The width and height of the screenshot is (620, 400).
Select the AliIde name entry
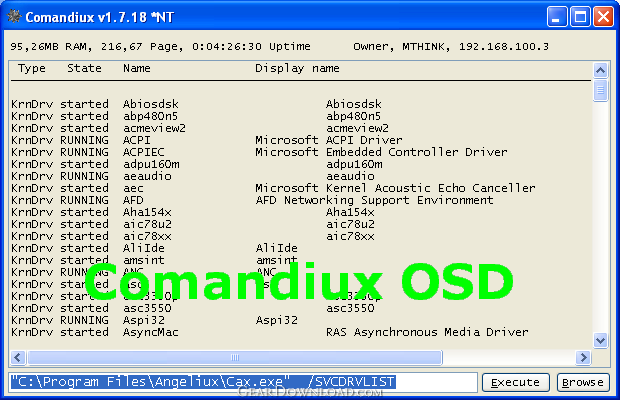(144, 248)
